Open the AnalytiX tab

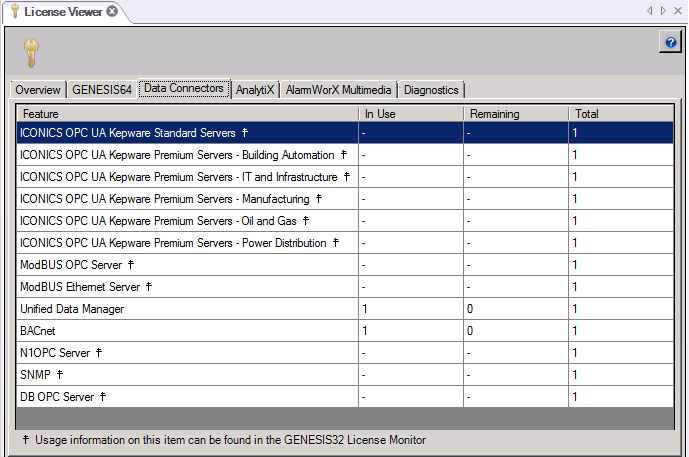click(255, 89)
